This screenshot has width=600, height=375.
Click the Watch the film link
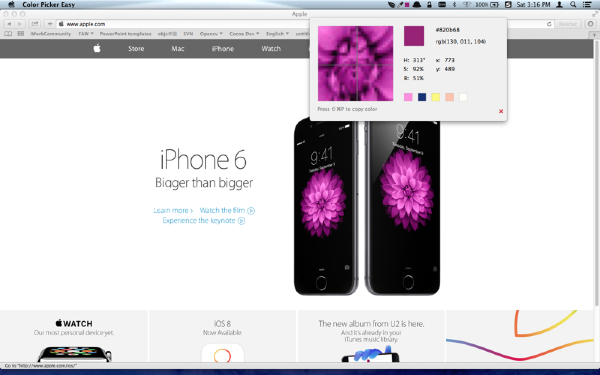point(227,210)
